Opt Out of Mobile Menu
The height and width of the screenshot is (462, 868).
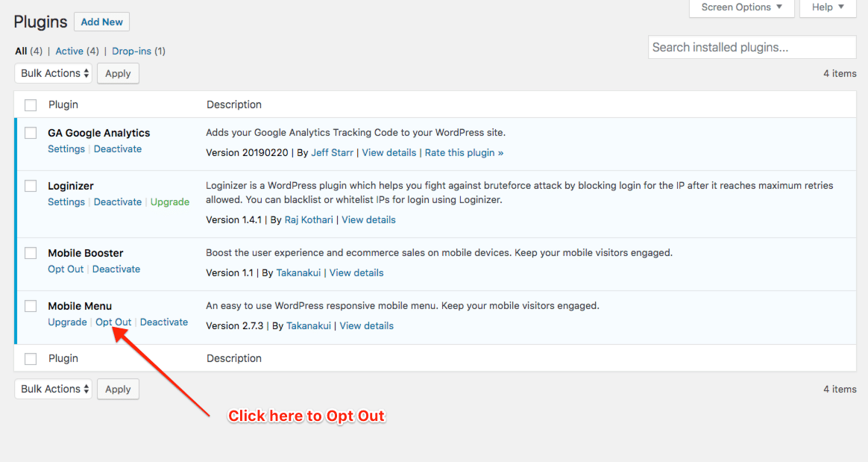tap(113, 322)
